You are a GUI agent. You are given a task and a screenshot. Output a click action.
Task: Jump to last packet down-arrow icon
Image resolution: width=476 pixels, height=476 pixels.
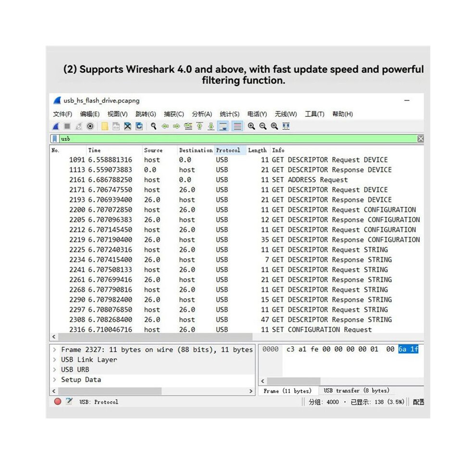pos(211,126)
